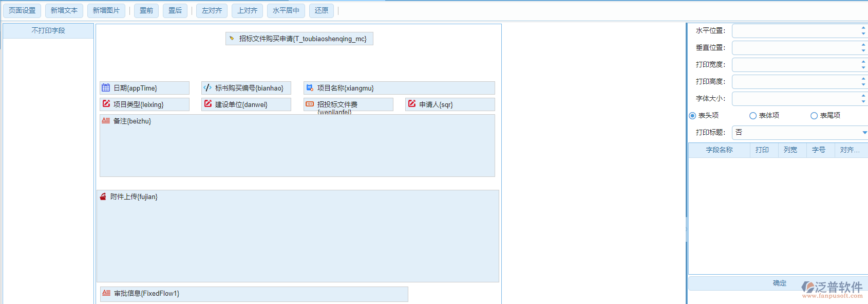Click the attachment icon beside 附件上传{fujian}
Viewport: 868px width, 304px height.
[x=103, y=196]
